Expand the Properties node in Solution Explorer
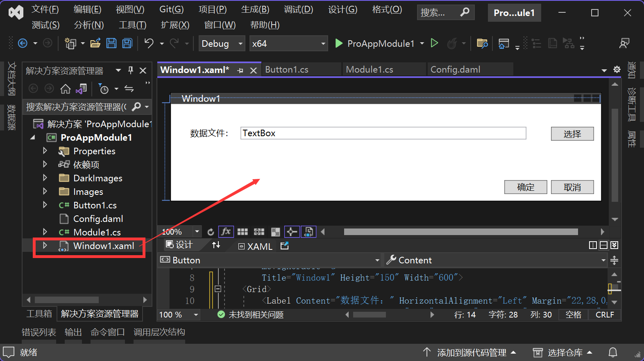 point(45,151)
